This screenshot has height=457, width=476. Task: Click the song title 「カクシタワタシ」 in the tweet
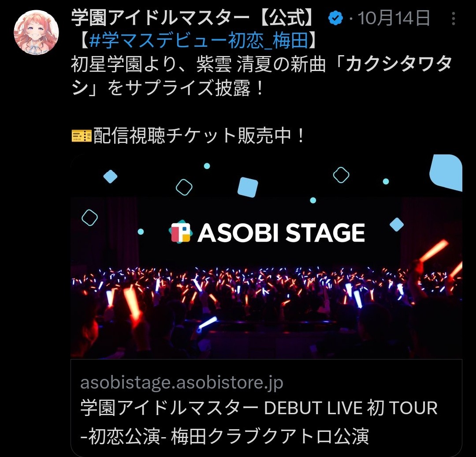tap(262, 76)
